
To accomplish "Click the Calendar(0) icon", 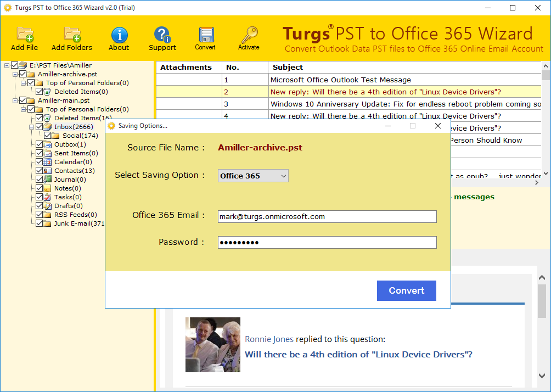I will (x=47, y=162).
